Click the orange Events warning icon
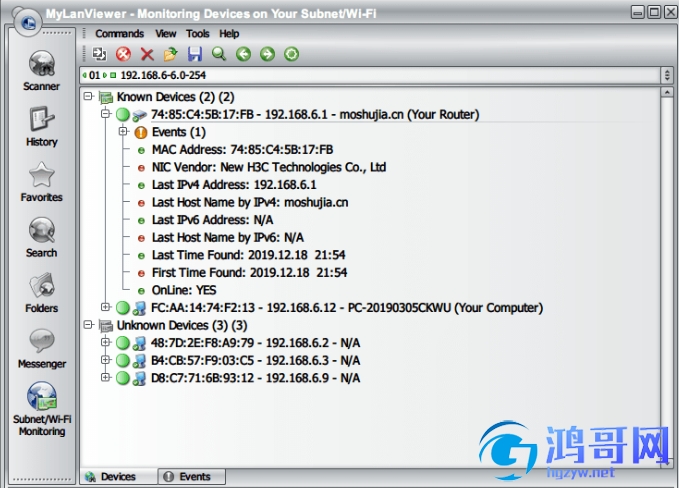Viewport: 679px width, 488px height. (141, 133)
